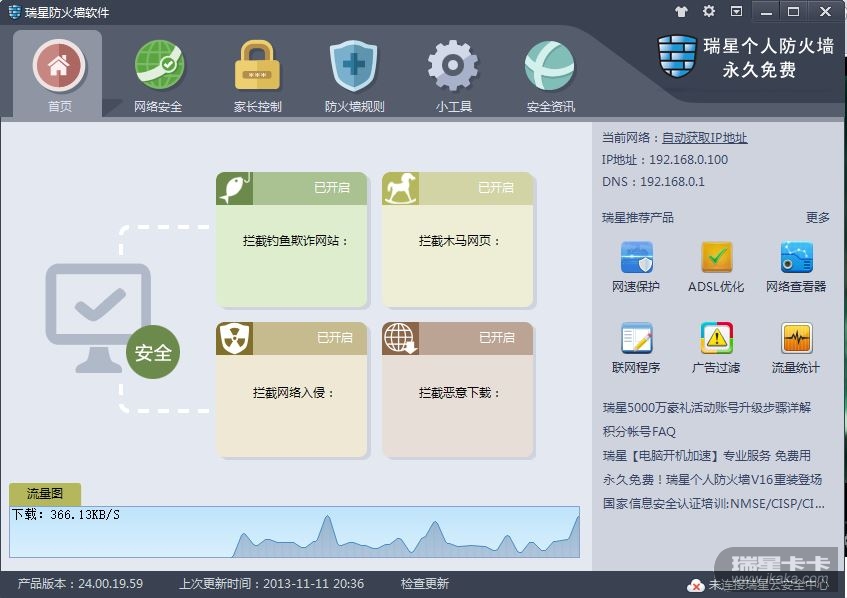Click the radiation shield intrusion icon
This screenshot has height=598, width=847.
click(234, 339)
